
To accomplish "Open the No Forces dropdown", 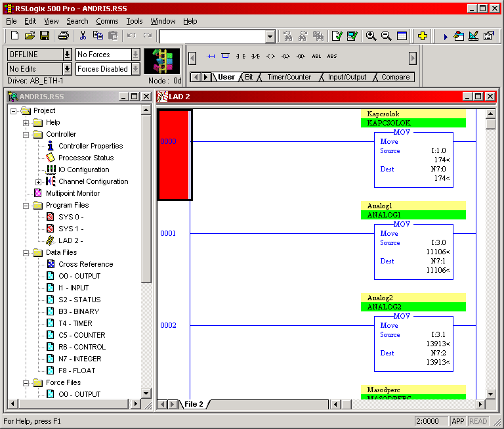I will click(x=136, y=55).
